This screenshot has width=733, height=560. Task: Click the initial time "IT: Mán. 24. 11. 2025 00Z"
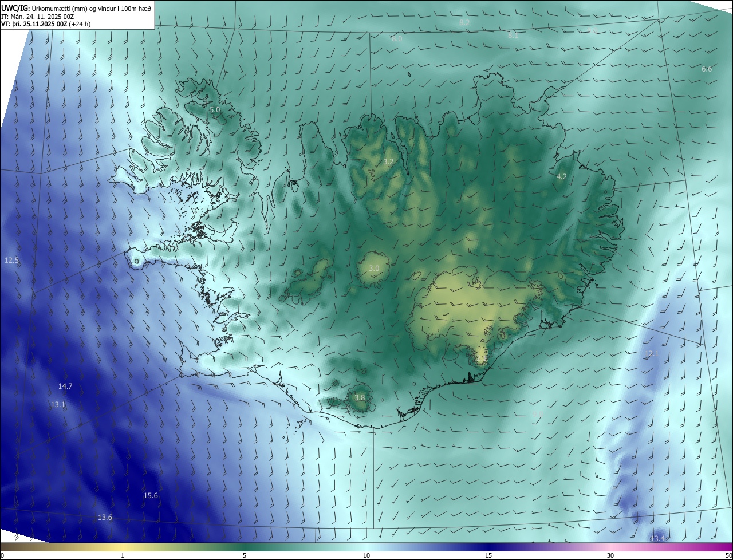tap(37, 17)
